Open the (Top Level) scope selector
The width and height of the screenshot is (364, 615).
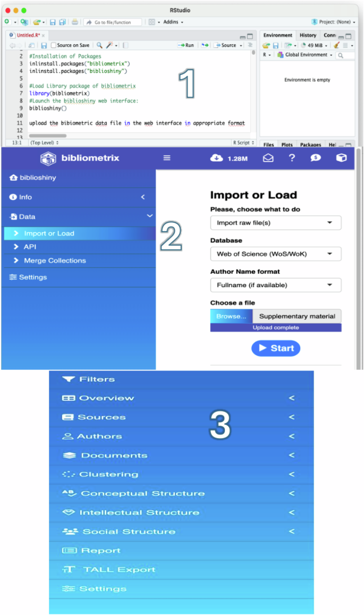click(x=44, y=143)
